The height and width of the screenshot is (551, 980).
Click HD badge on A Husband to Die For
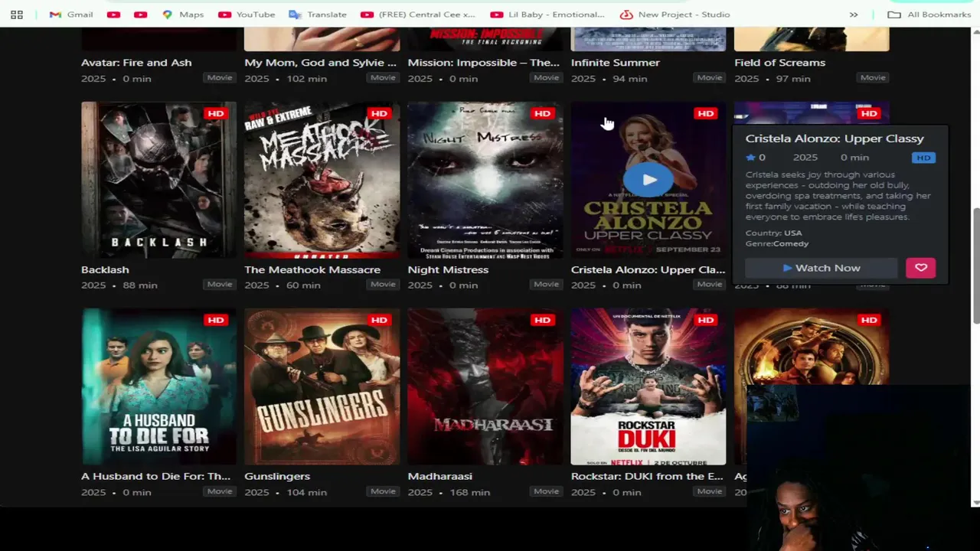pos(216,320)
